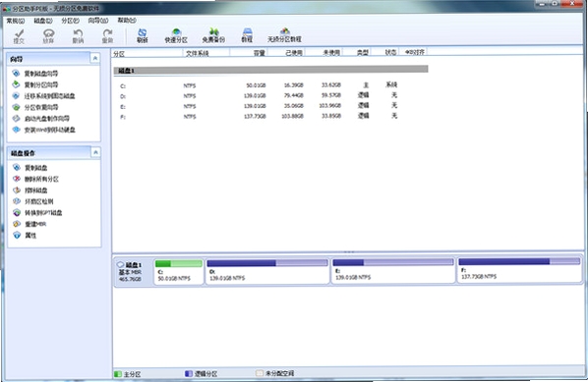
Task: Choose 重建MBR (Rebuild MBR) operation
Action: 35,224
